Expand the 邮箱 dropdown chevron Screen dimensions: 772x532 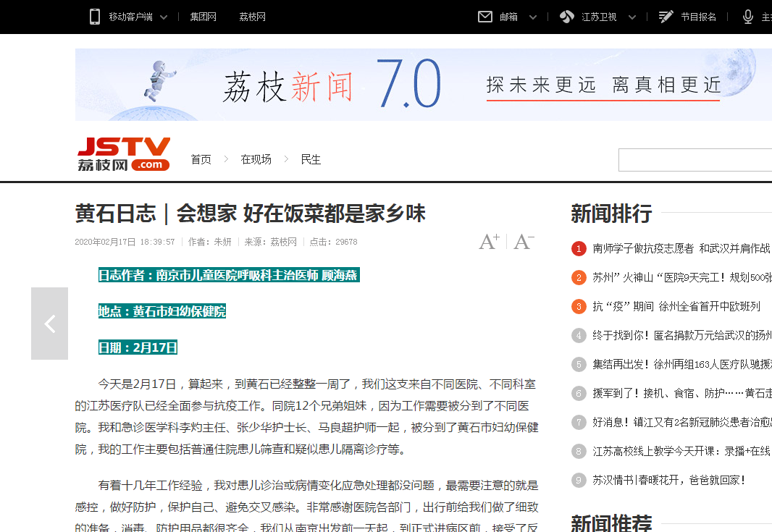coord(534,16)
